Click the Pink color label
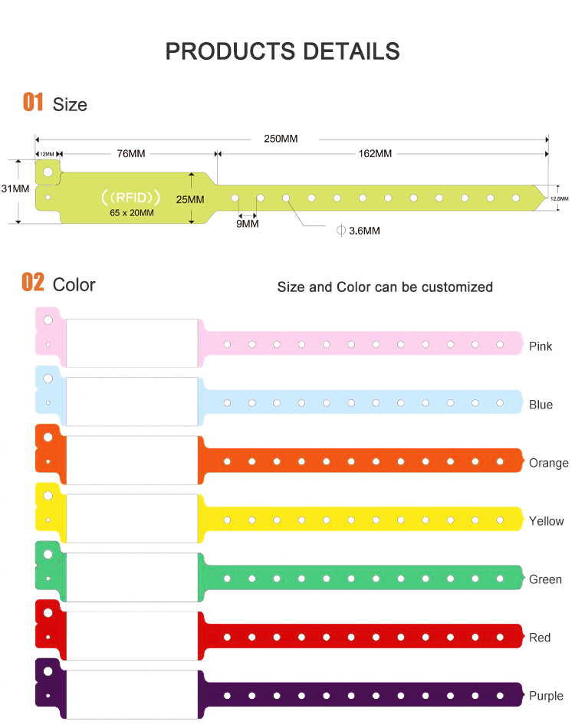Viewport: 575px width, 728px height. tap(540, 346)
